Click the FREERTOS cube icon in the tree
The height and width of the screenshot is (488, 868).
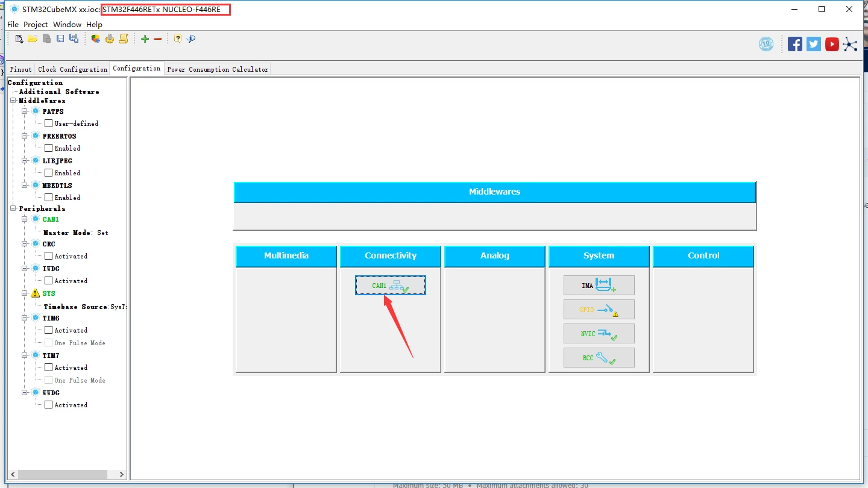pos(36,136)
